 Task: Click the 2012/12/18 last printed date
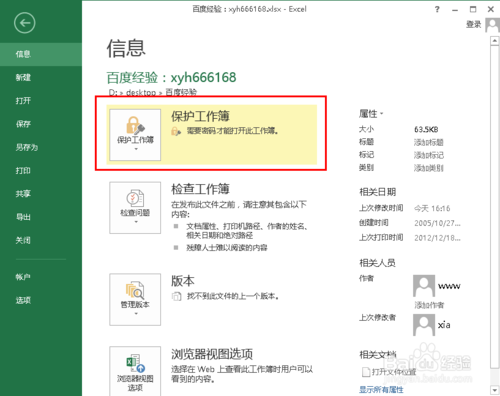click(x=437, y=238)
